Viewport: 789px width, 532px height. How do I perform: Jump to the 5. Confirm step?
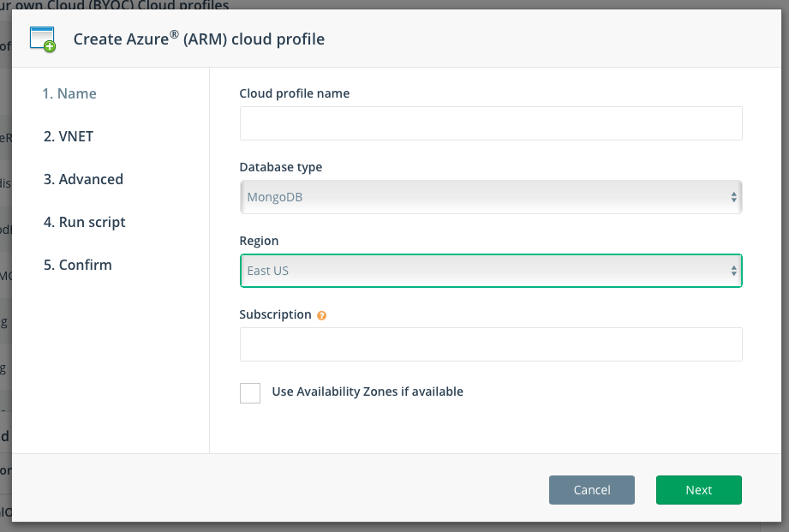pyautogui.click(x=78, y=265)
